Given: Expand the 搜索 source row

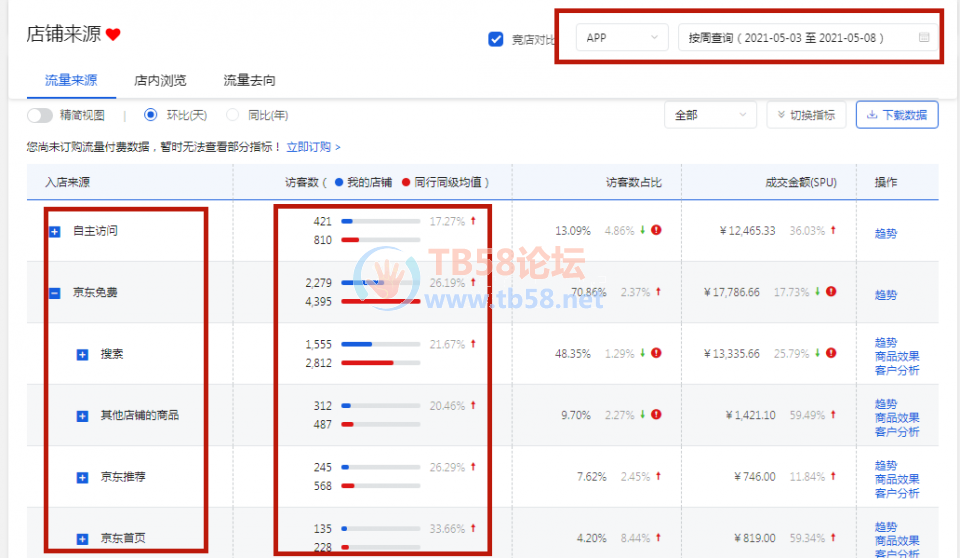Looking at the screenshot, I should (82, 355).
